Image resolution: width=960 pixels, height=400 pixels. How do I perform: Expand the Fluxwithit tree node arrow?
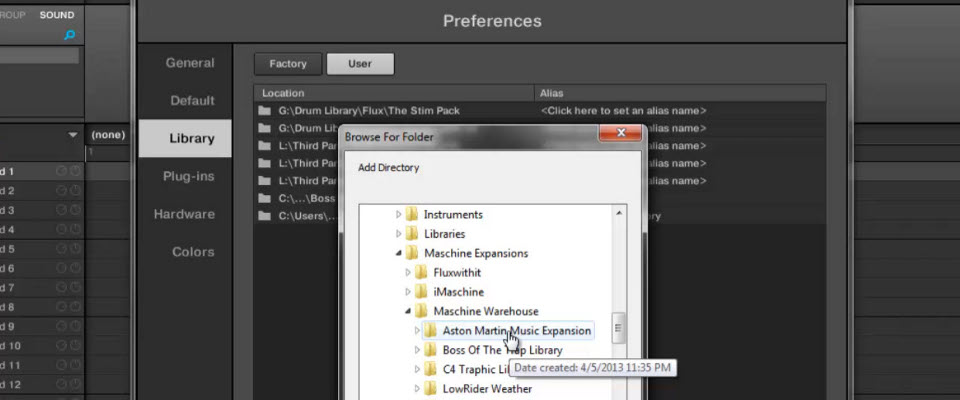pyautogui.click(x=408, y=273)
